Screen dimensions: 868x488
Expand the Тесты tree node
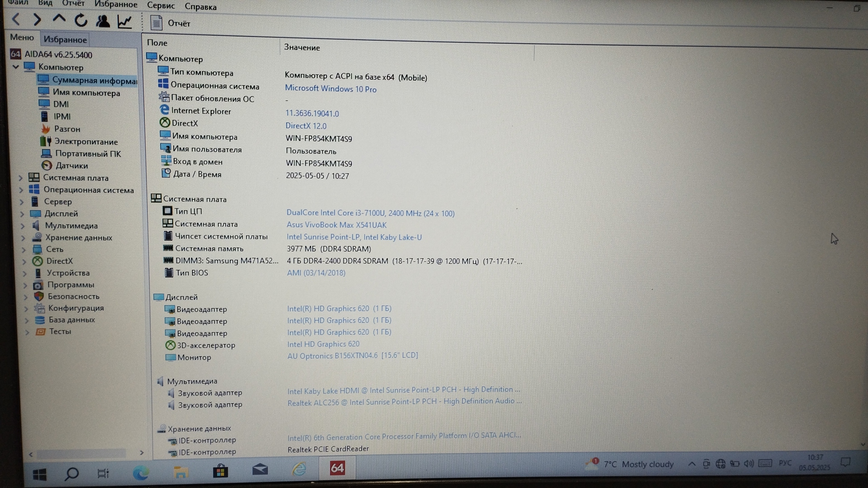(27, 332)
